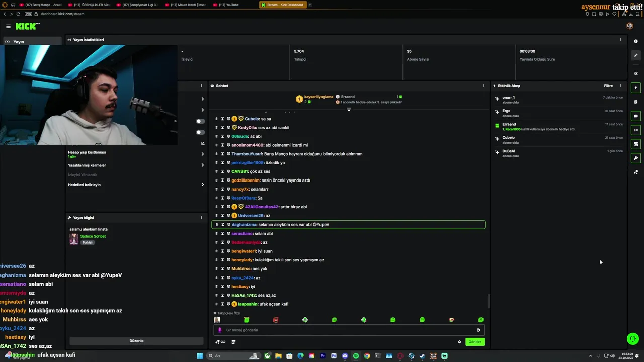Expand Hedeflerı belirleyin setting
Screen dimensions: 644x362
tap(203, 185)
